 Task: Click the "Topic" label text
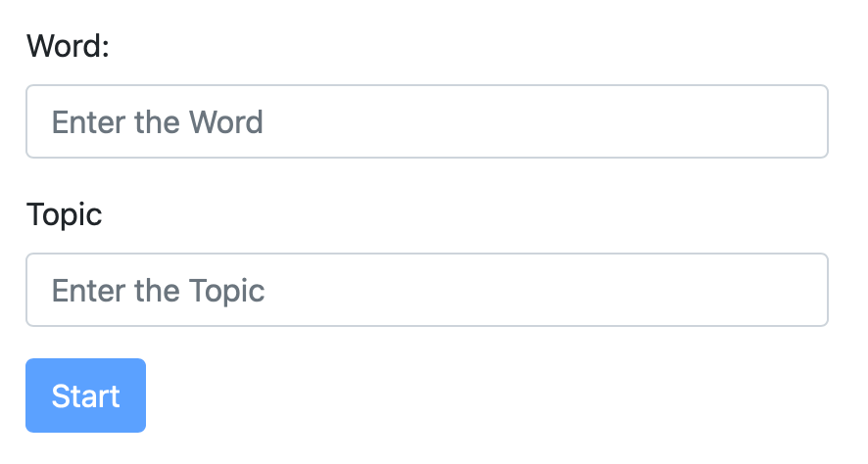tap(65, 214)
